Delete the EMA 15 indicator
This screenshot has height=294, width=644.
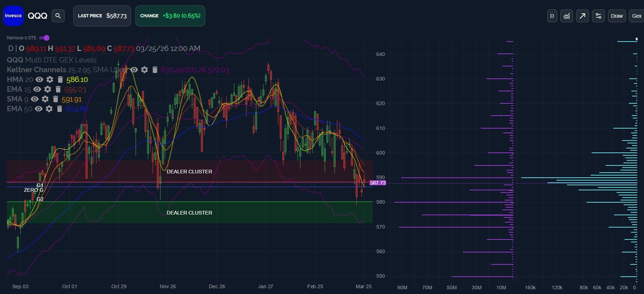click(x=58, y=89)
